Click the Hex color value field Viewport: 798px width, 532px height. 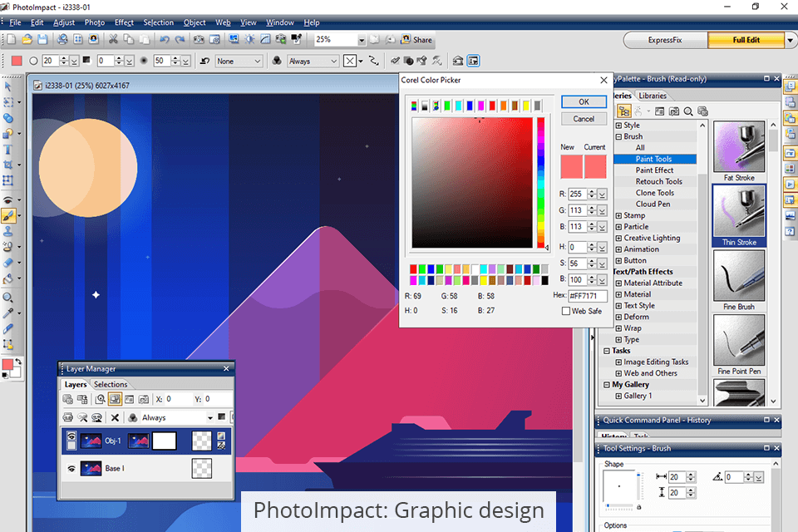pyautogui.click(x=588, y=296)
